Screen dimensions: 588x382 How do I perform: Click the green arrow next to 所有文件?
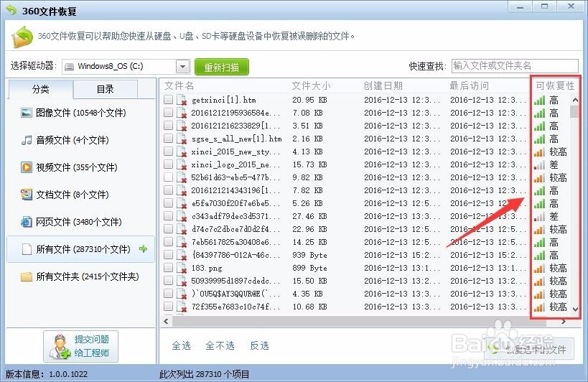click(144, 248)
